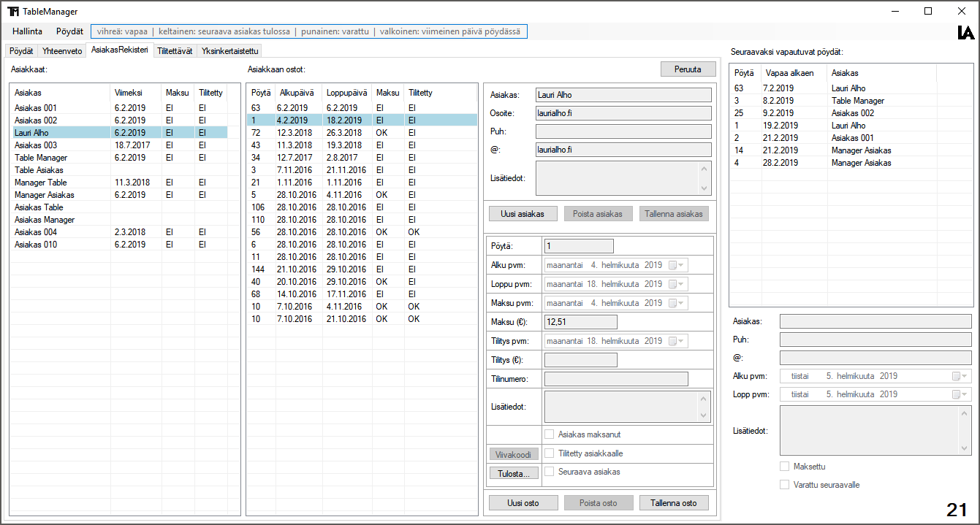Enable Varattu seuraavalle

coord(784,484)
